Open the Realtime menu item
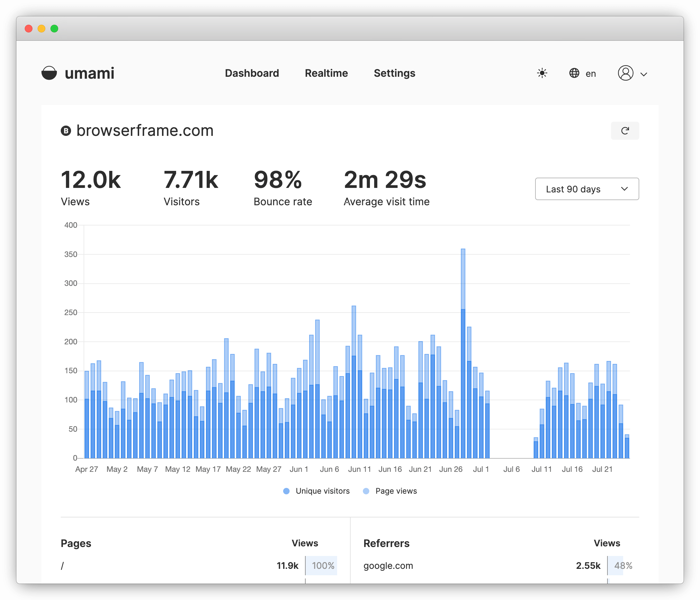 coord(326,73)
